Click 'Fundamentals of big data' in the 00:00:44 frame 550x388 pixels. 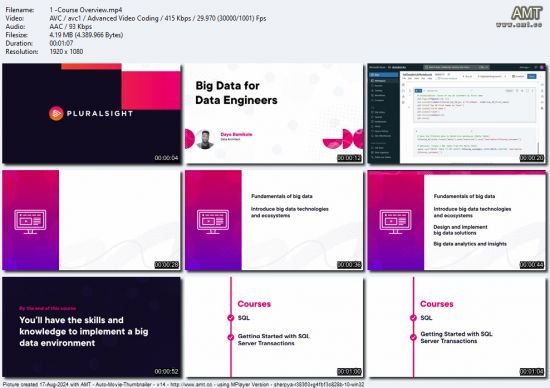pyautogui.click(x=464, y=196)
